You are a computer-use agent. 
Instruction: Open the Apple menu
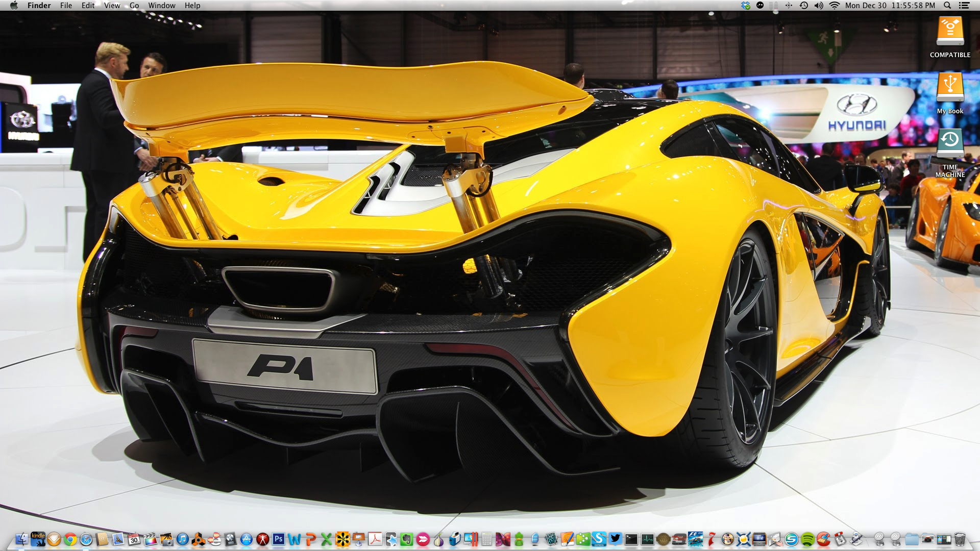click(14, 6)
